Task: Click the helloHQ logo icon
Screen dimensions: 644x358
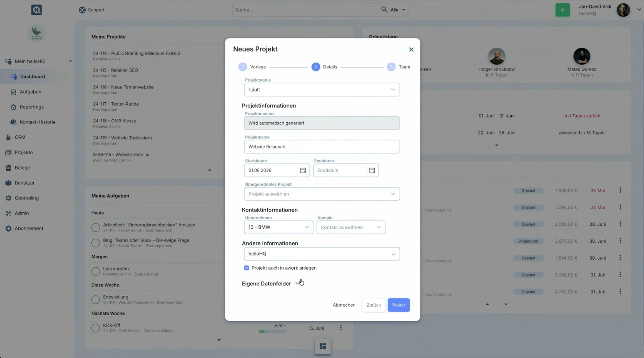Action: (36, 10)
